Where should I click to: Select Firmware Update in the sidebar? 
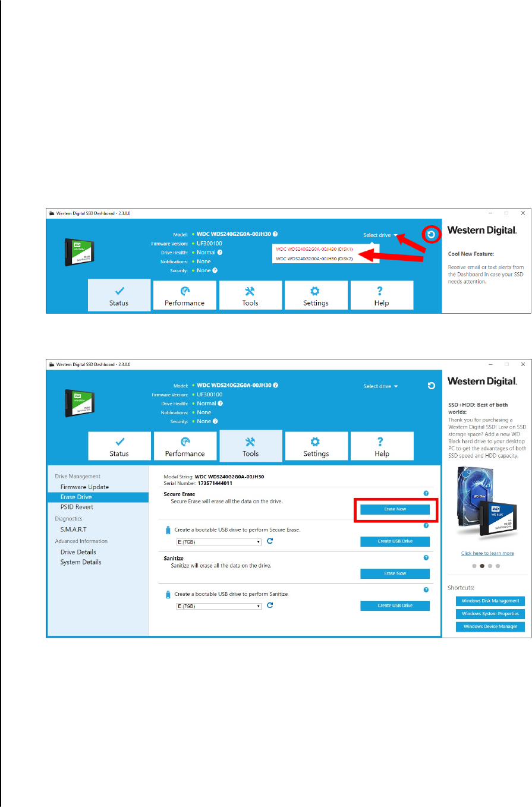tap(84, 487)
